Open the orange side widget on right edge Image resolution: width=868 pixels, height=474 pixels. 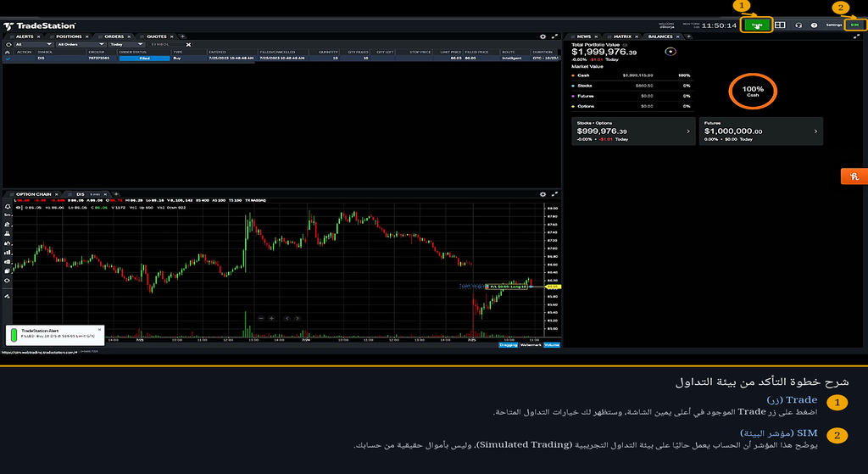(854, 176)
